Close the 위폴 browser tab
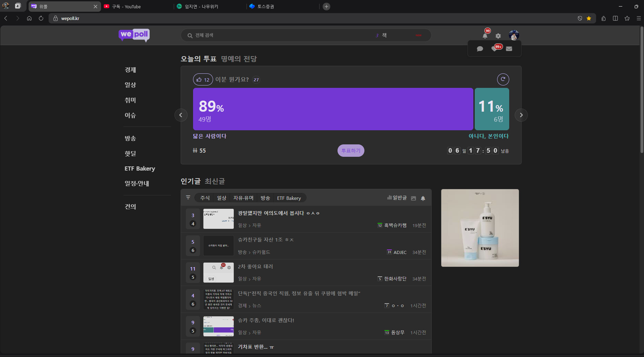The height and width of the screenshot is (357, 644). (95, 7)
